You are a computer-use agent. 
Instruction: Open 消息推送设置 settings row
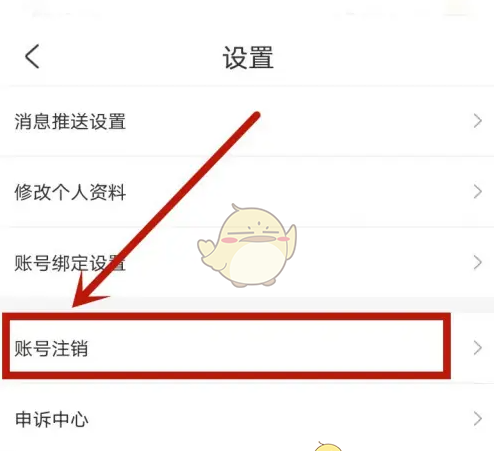click(x=247, y=121)
